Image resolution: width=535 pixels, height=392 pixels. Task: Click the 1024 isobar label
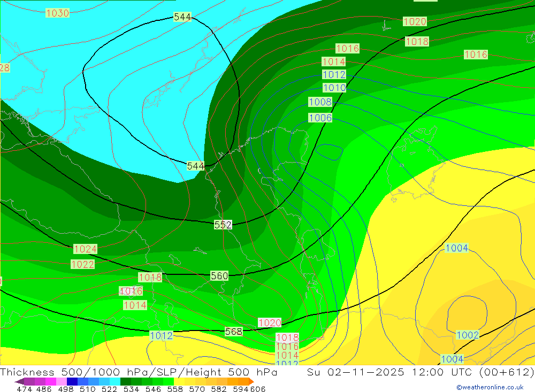tap(86, 249)
